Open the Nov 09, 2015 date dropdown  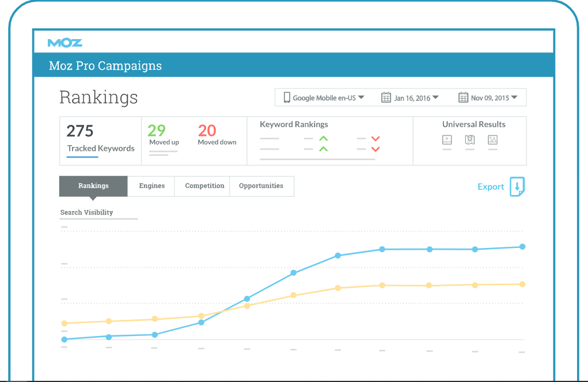(488, 98)
